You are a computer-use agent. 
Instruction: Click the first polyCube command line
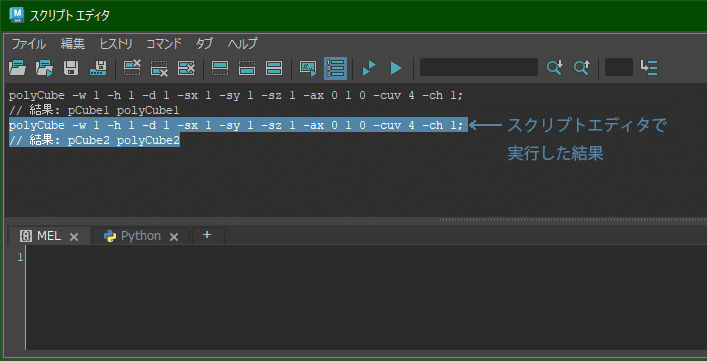click(x=236, y=96)
